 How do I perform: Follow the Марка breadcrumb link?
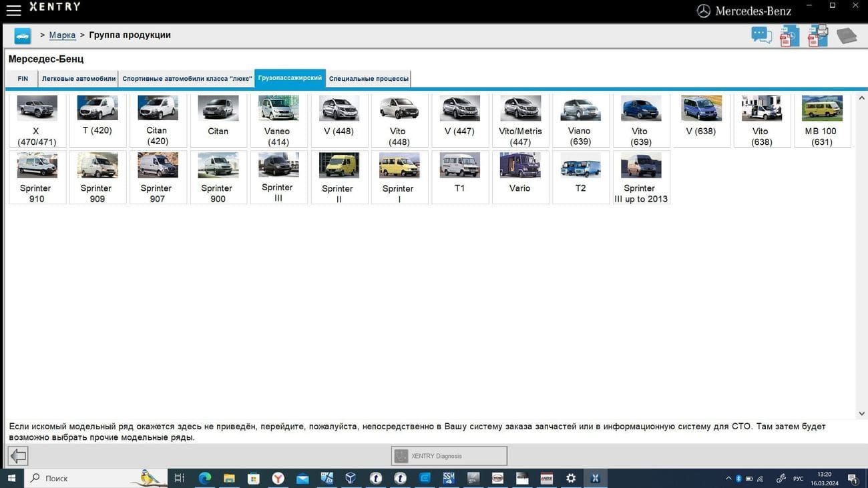(62, 35)
